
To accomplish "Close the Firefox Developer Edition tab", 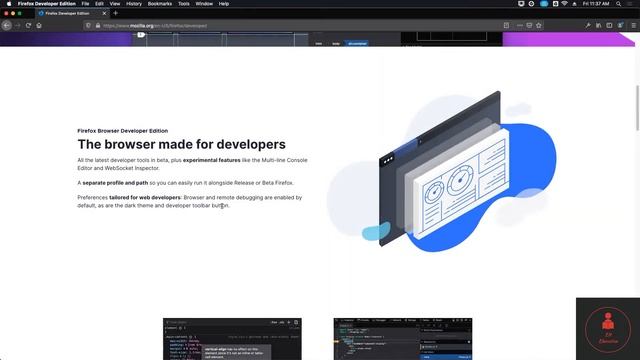I will tap(104, 13).
